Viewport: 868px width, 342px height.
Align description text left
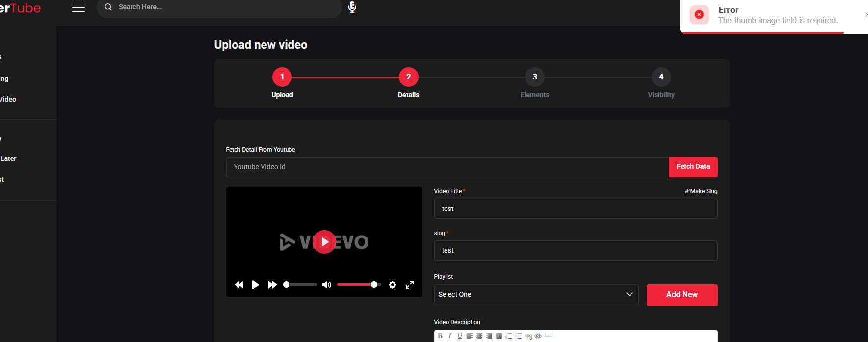[470, 336]
